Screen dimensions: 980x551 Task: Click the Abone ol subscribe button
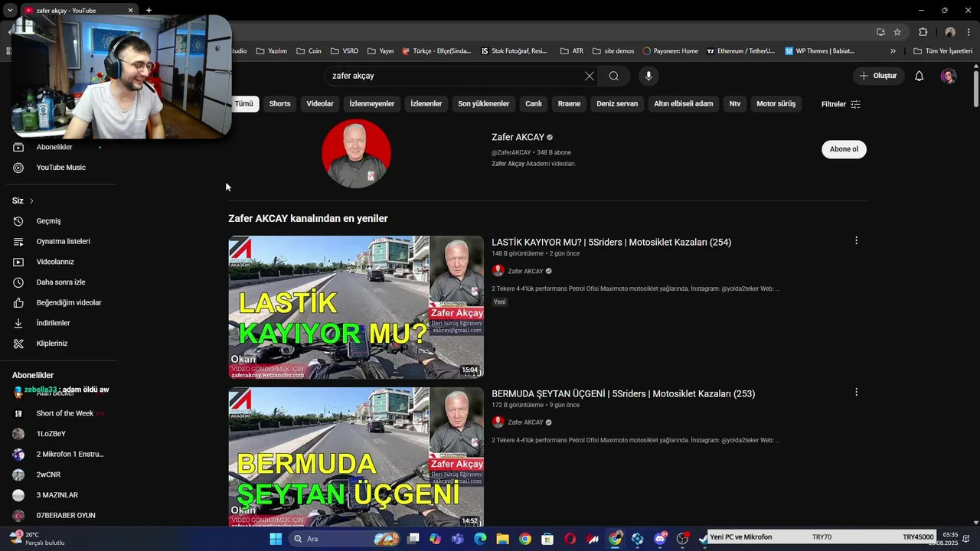844,149
